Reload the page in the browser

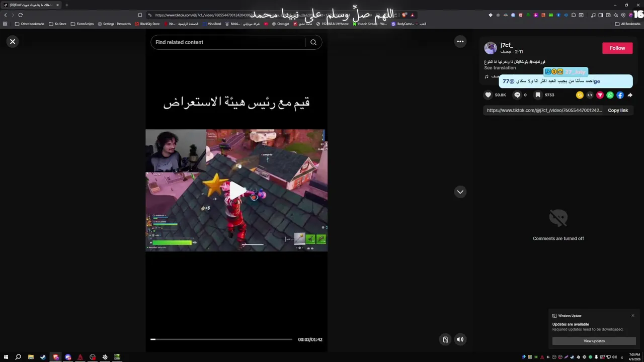21,15
